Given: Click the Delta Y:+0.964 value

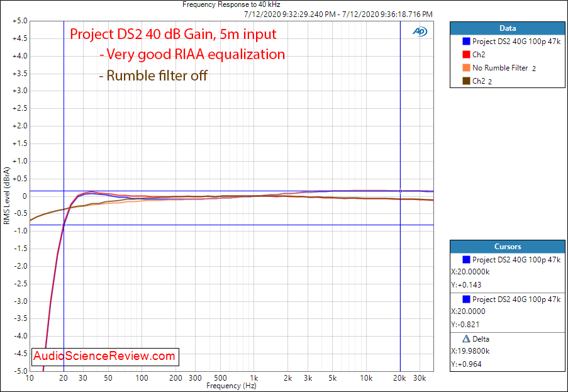Looking at the screenshot, I should coord(466,364).
